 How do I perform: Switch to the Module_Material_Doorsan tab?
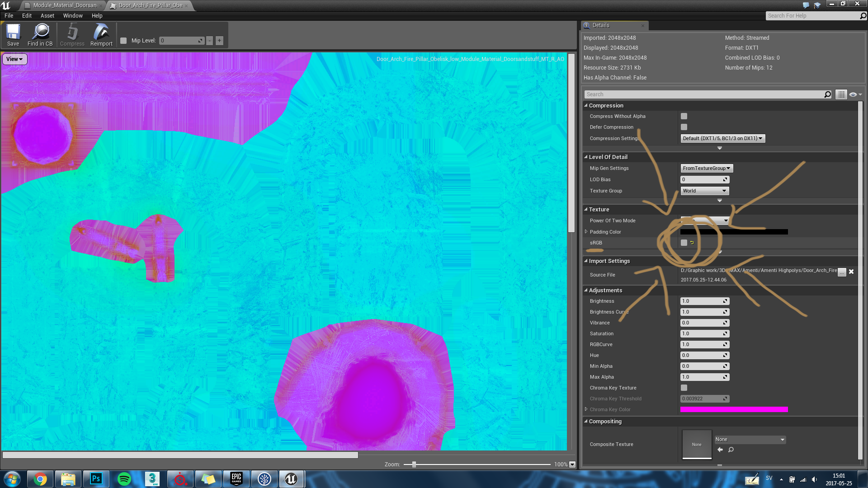(x=64, y=5)
